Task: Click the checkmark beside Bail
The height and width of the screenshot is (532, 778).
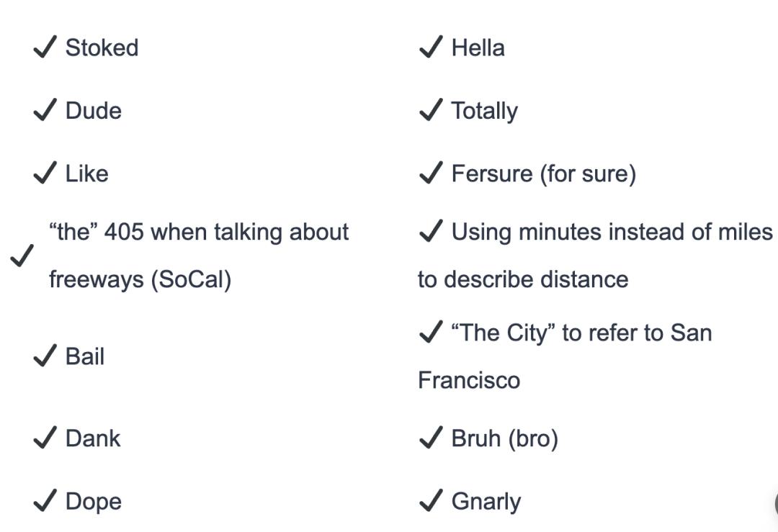Action: point(45,356)
